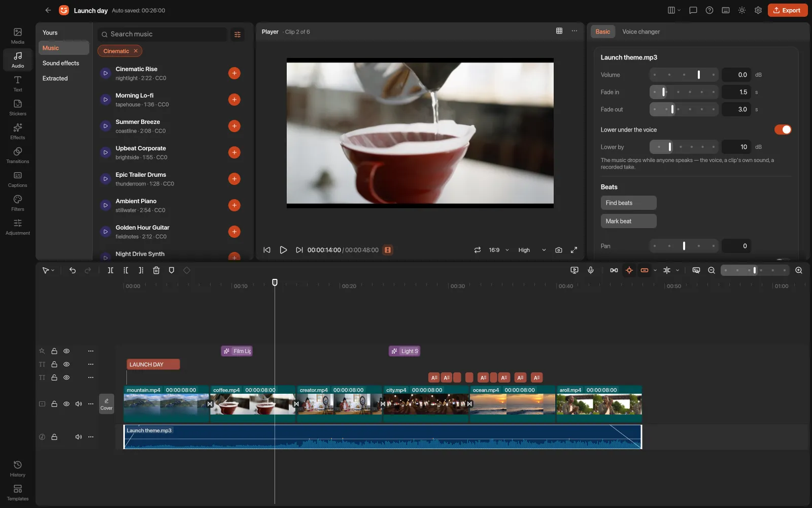812x508 pixels.
Task: Select the Basic tab
Action: coord(603,31)
